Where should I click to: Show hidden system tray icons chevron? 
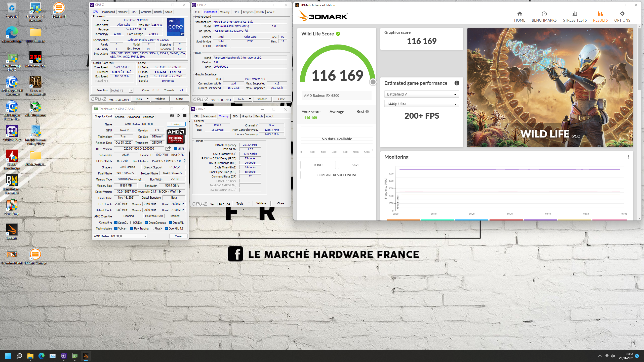pos(600,356)
